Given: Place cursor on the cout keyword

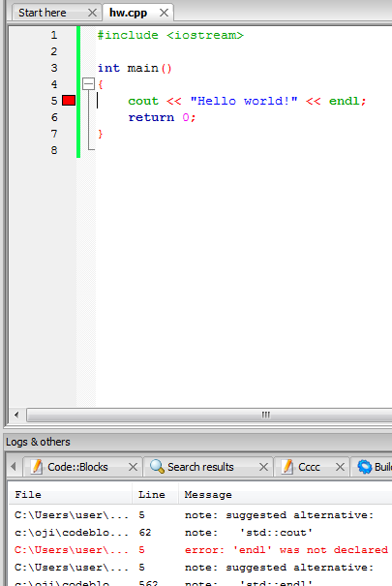Looking at the screenshot, I should (x=143, y=101).
